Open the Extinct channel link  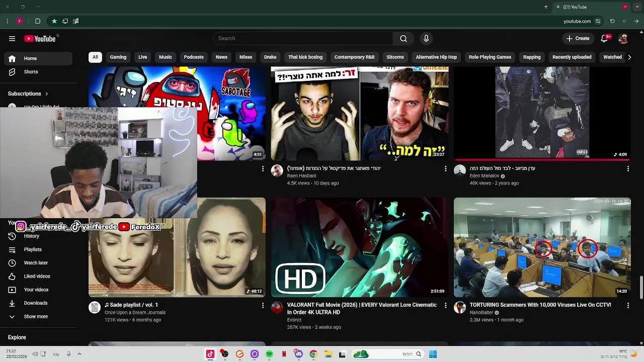pos(294,320)
